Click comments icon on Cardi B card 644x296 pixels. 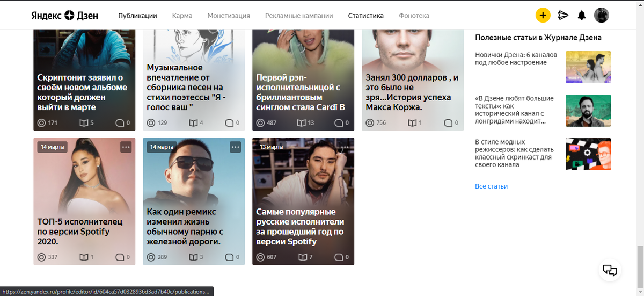pos(339,123)
